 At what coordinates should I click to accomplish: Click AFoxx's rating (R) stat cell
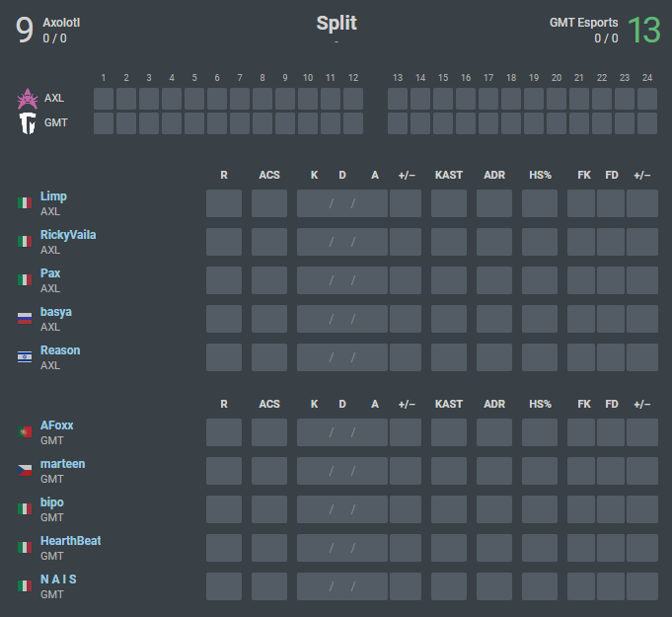[x=224, y=432]
